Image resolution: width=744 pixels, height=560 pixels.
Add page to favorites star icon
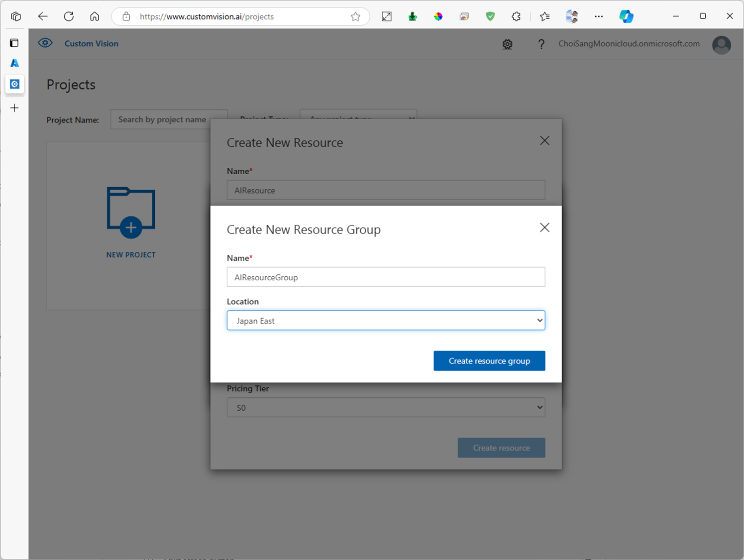[355, 16]
